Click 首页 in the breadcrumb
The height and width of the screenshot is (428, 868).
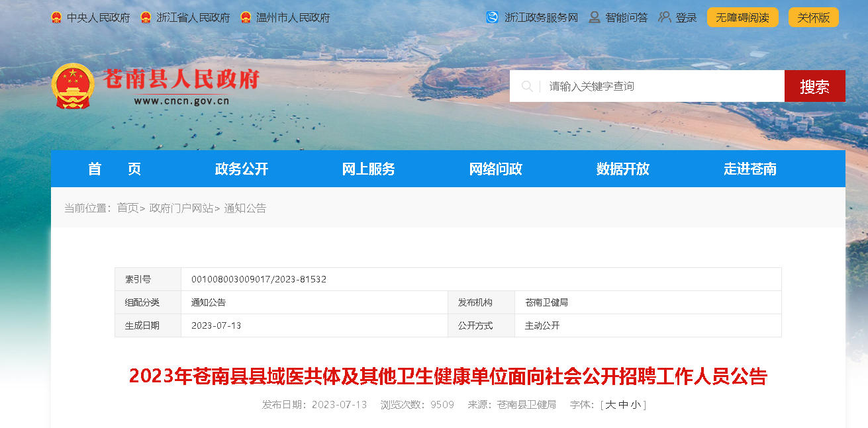pyautogui.click(x=128, y=208)
